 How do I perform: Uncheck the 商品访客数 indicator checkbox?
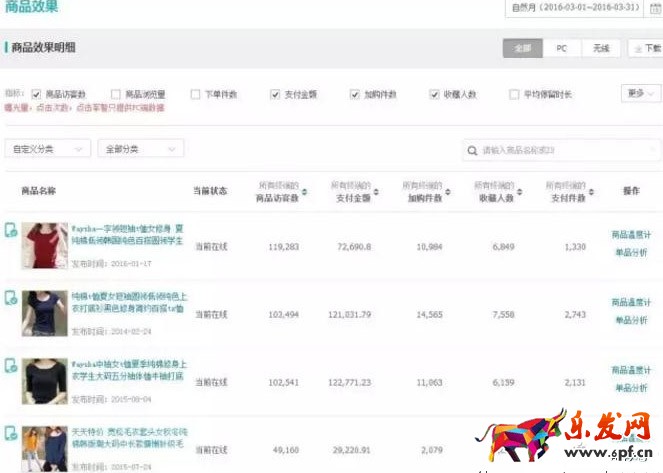pyautogui.click(x=36, y=94)
